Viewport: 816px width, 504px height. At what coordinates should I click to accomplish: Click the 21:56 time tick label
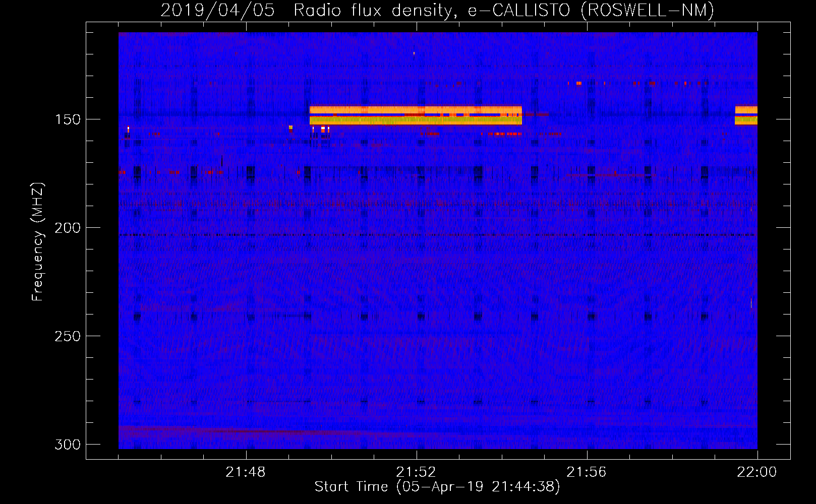(587, 472)
